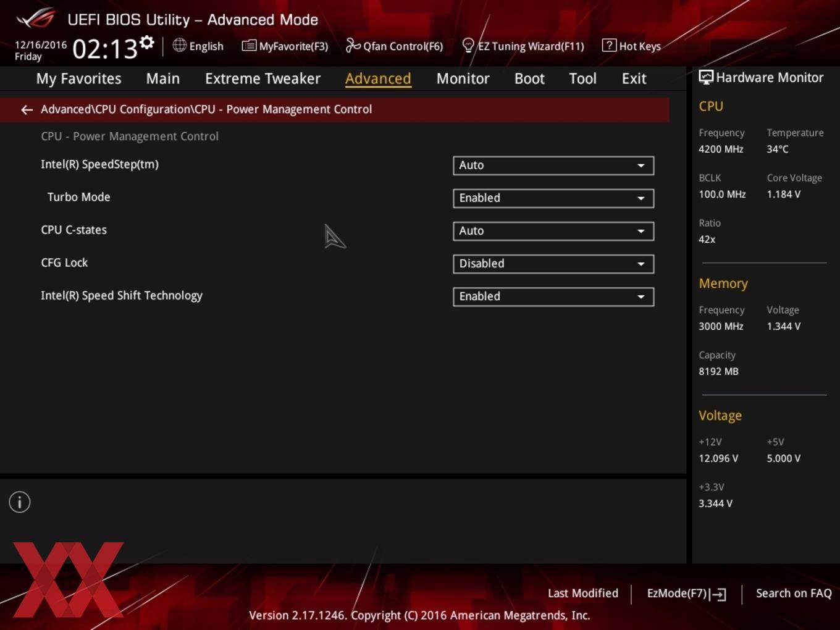Select the Advanced tab
The image size is (840, 630).
pyautogui.click(x=378, y=78)
